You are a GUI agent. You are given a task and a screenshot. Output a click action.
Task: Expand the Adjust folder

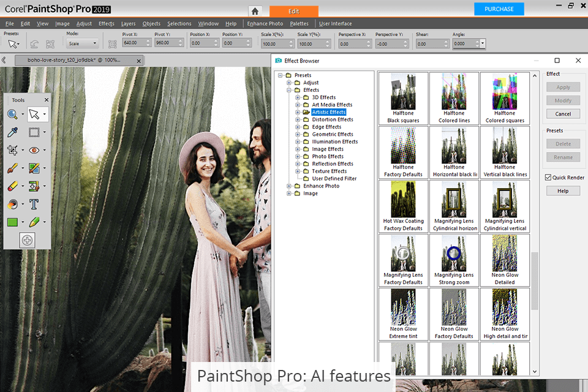pos(289,83)
